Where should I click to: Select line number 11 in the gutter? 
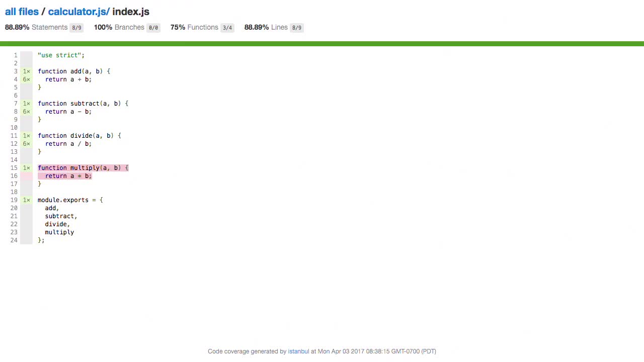pyautogui.click(x=14, y=136)
